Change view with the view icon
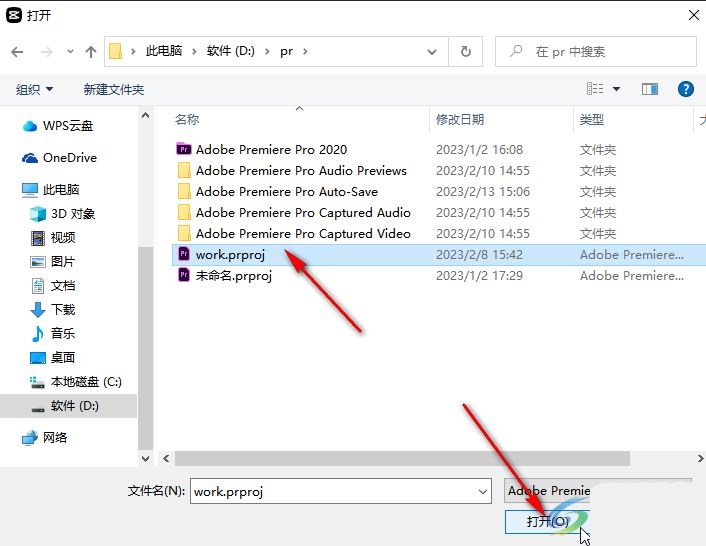Image resolution: width=706 pixels, height=546 pixels. [x=595, y=89]
